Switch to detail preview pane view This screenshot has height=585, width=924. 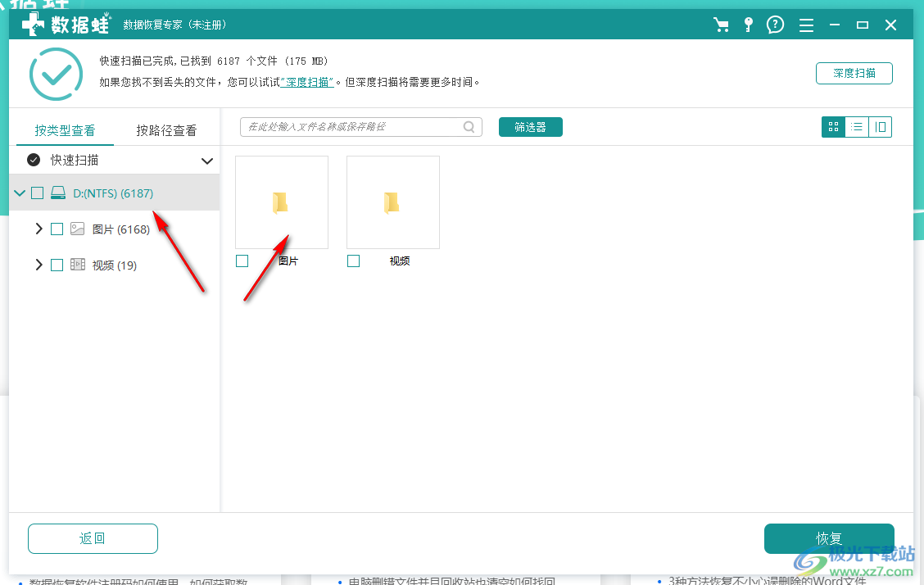(x=880, y=127)
